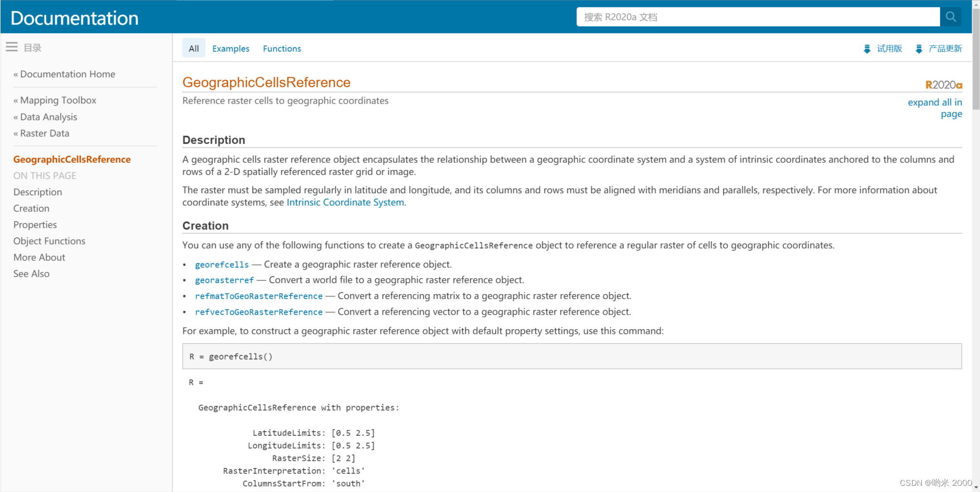This screenshot has width=980, height=492.
Task: Open the Intrinsic Coordinate System link
Action: [345, 202]
